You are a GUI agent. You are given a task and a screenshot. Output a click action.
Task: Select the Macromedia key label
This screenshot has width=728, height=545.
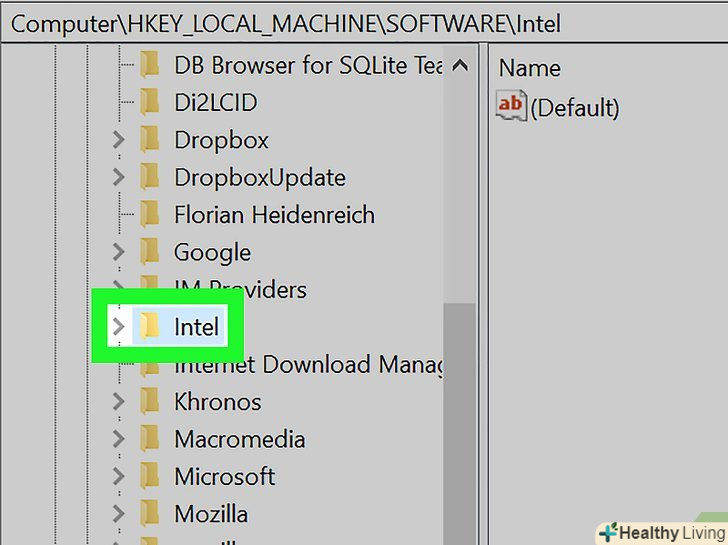[240, 439]
